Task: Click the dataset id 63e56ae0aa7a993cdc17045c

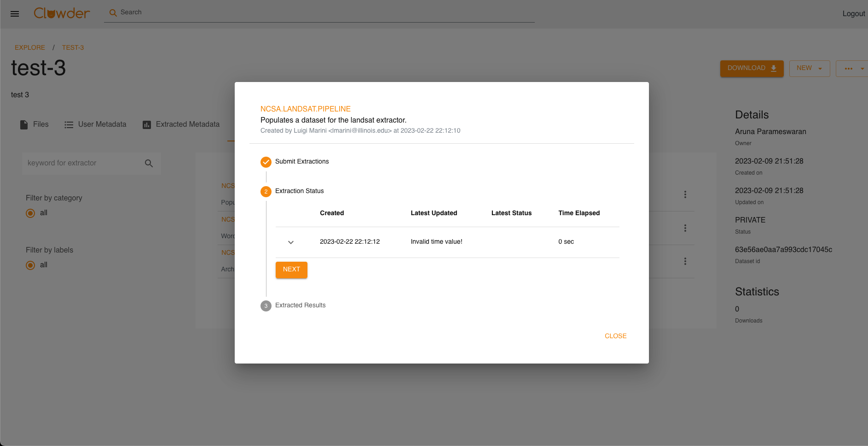Action: pyautogui.click(x=783, y=249)
